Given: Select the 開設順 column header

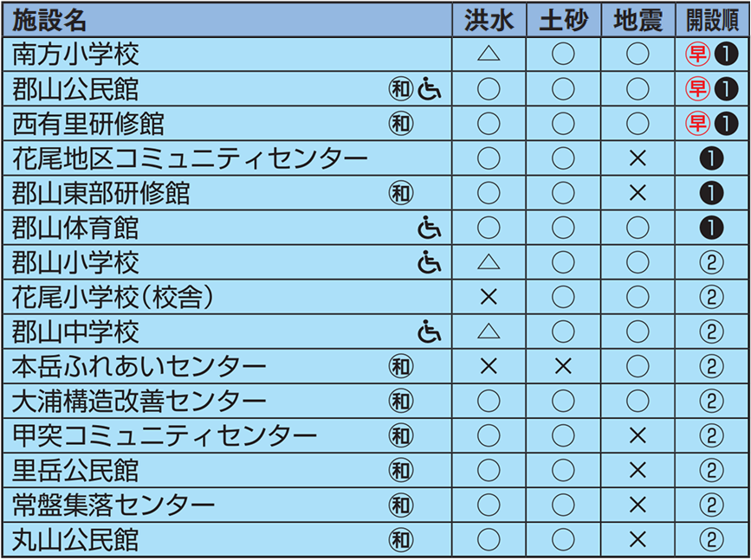Looking at the screenshot, I should (712, 21).
